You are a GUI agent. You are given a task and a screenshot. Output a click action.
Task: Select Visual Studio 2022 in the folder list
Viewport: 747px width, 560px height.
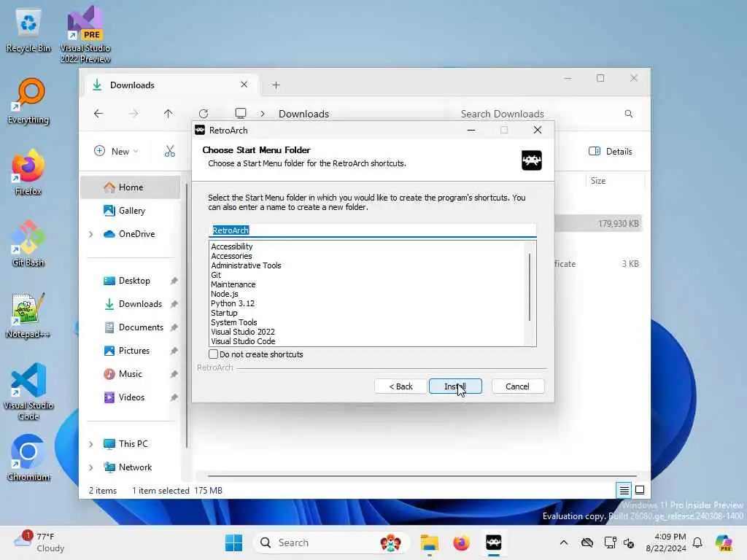pos(243,332)
